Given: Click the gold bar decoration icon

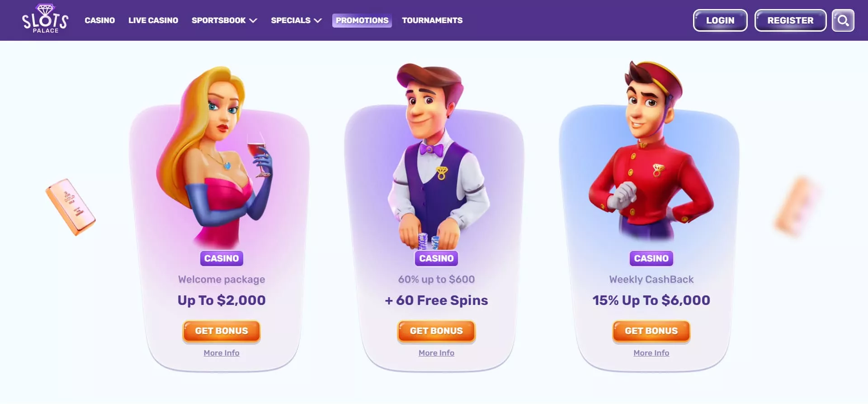Looking at the screenshot, I should (71, 207).
